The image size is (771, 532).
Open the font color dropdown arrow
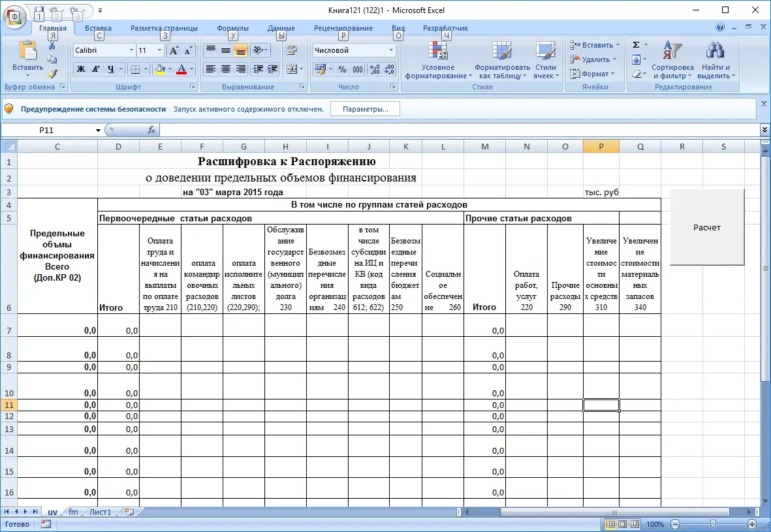click(x=191, y=69)
